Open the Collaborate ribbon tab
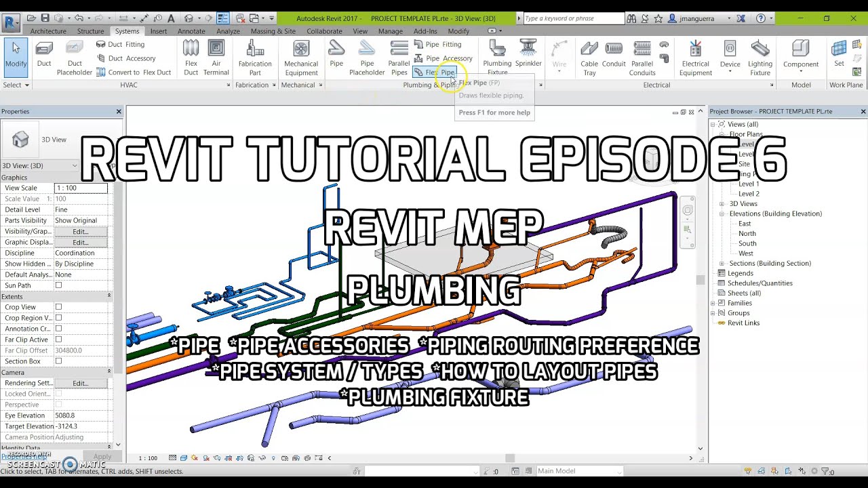 (x=324, y=31)
